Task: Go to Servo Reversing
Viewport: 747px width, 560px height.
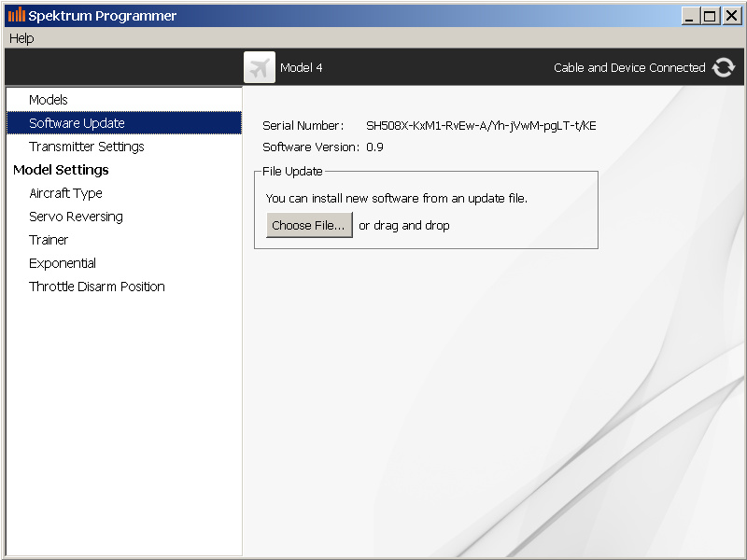Action: [x=76, y=217]
